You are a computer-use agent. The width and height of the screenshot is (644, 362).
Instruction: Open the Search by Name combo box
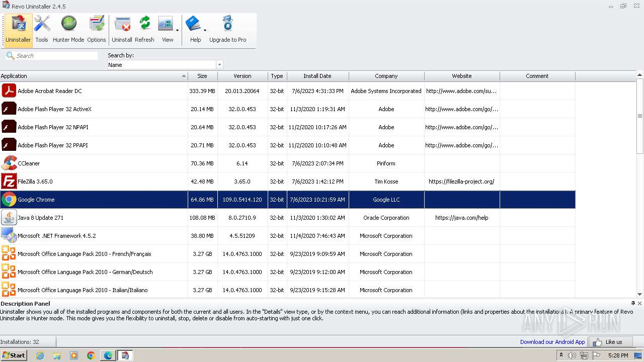coord(165,65)
